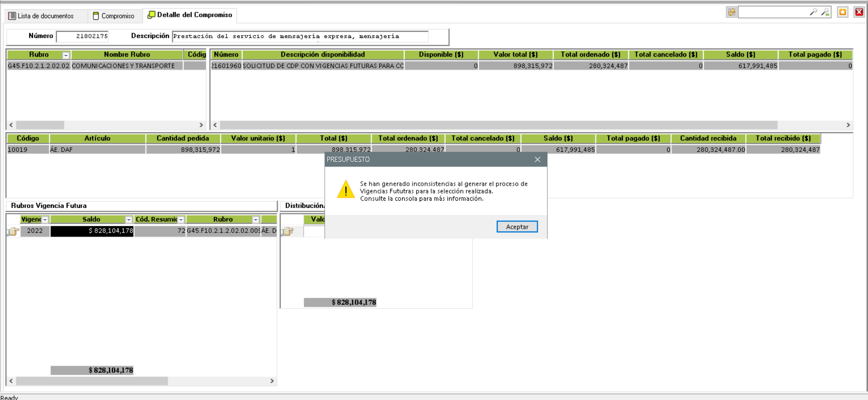Click the left scroll arrow under Rubros Vigencia Futura
Image resolution: width=868 pixels, height=400 pixels.
click(11, 381)
